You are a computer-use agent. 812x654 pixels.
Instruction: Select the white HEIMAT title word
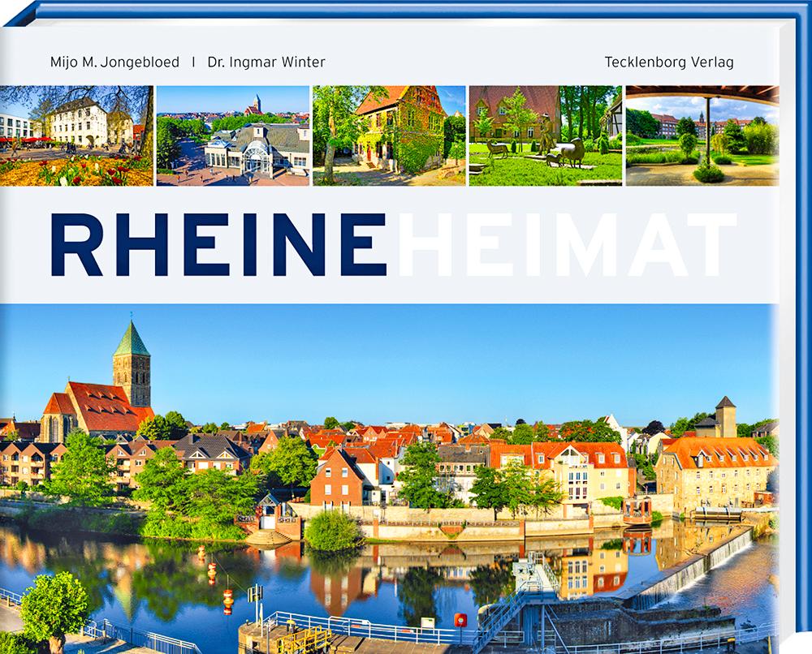pyautogui.click(x=565, y=245)
